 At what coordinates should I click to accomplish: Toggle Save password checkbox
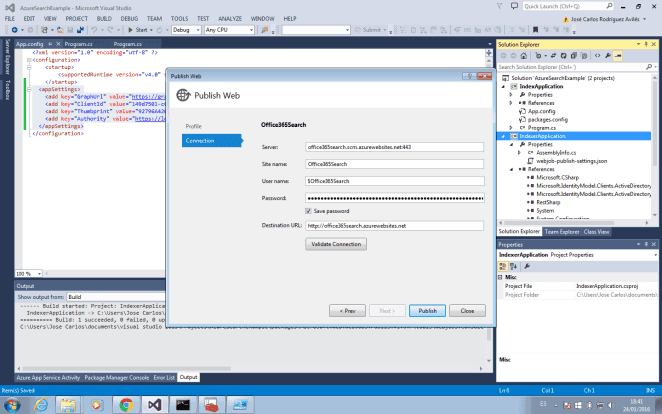coord(308,211)
